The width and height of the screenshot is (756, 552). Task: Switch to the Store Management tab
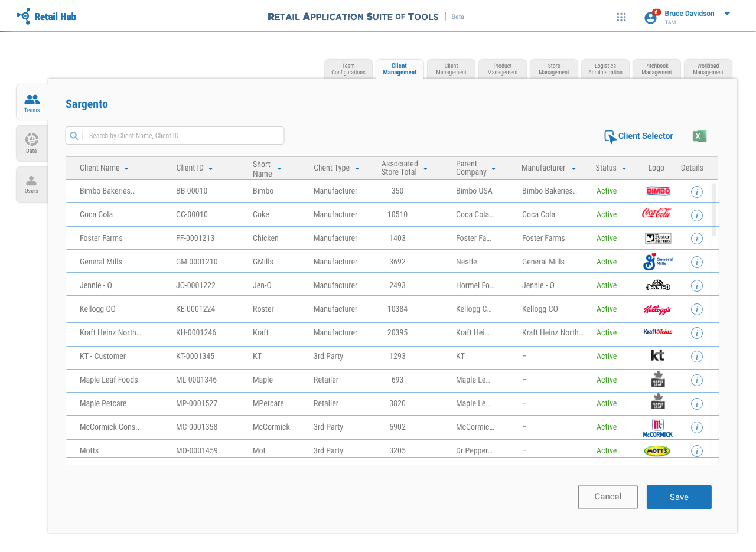coord(554,69)
